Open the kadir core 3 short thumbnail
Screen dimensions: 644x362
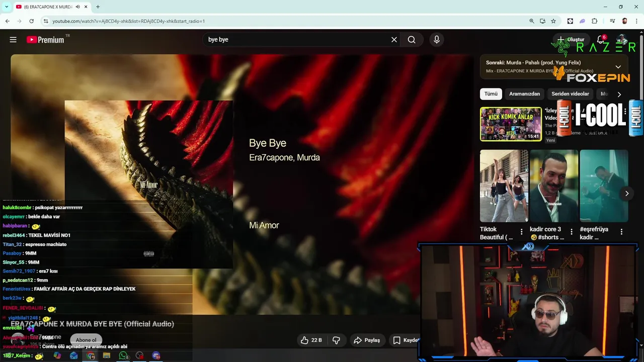553,186
